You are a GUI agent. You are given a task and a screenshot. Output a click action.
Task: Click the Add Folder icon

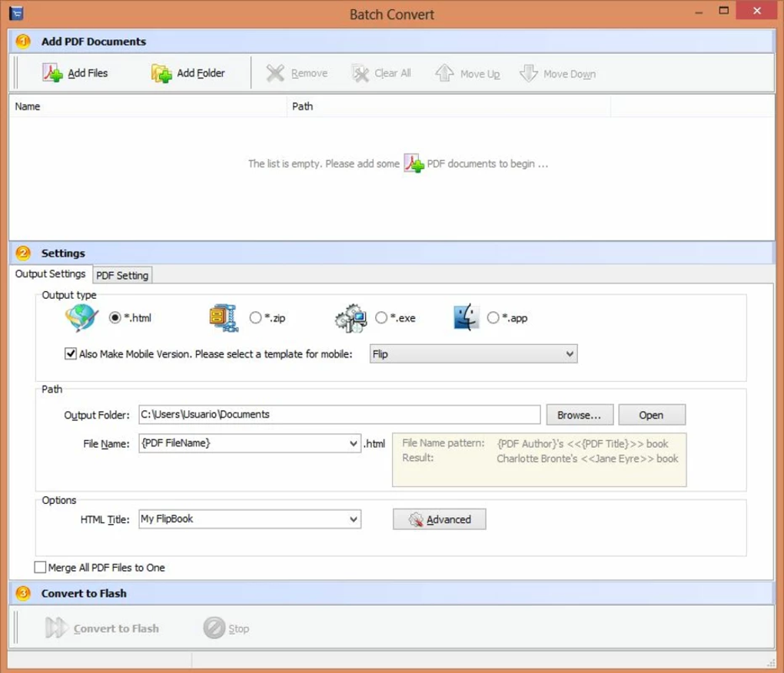[161, 74]
